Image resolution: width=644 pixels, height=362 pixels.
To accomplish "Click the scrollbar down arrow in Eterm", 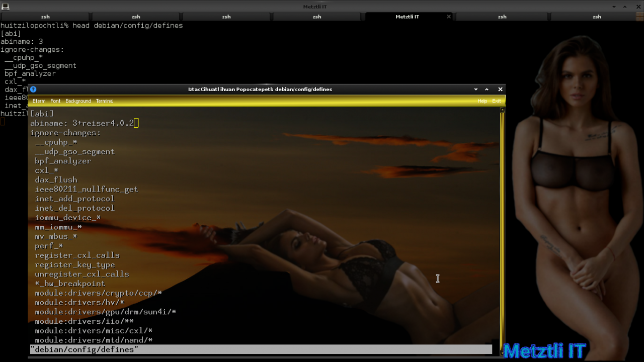I will point(502,353).
